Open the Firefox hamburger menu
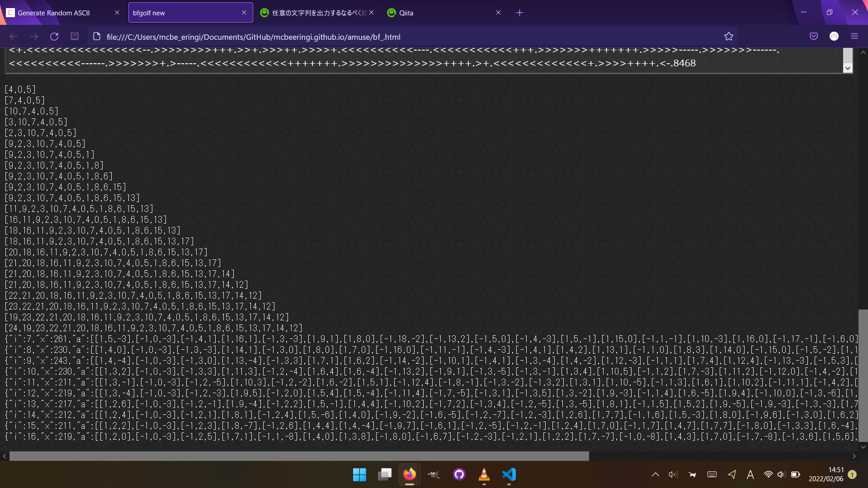The width and height of the screenshot is (868, 488). coord(854,37)
